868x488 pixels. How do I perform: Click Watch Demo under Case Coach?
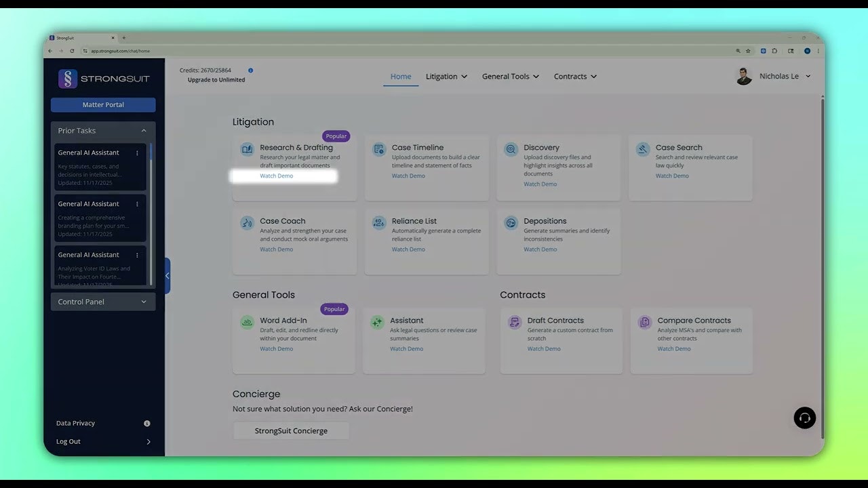pos(277,249)
